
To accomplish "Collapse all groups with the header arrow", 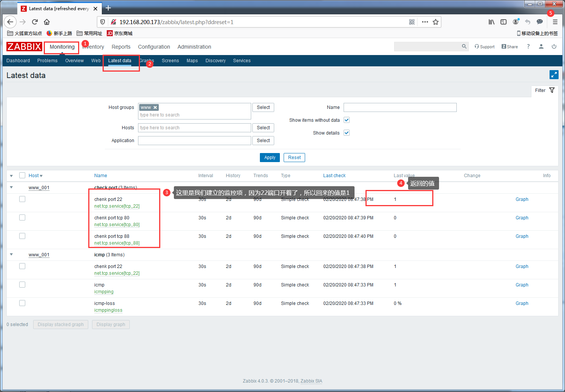I will pos(11,176).
